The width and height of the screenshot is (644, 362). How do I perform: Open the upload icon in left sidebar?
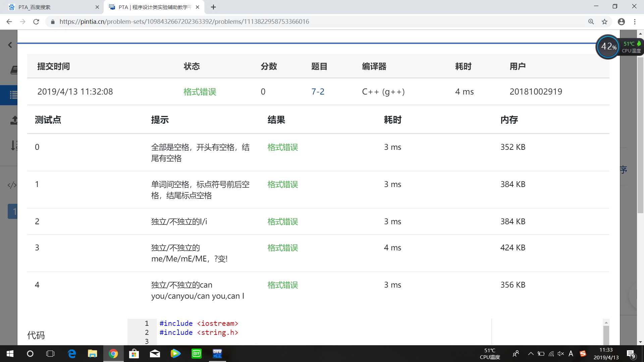click(14, 120)
